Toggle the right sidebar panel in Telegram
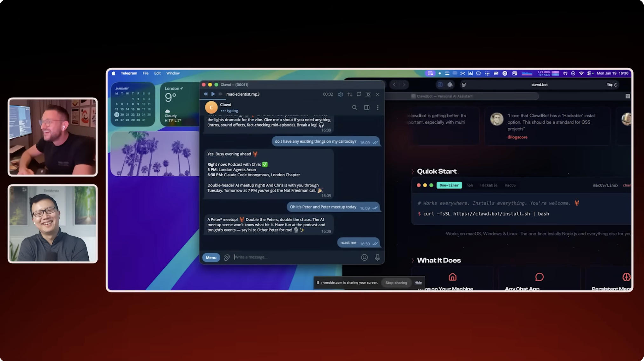Screen dimensions: 644x361 coord(367,108)
